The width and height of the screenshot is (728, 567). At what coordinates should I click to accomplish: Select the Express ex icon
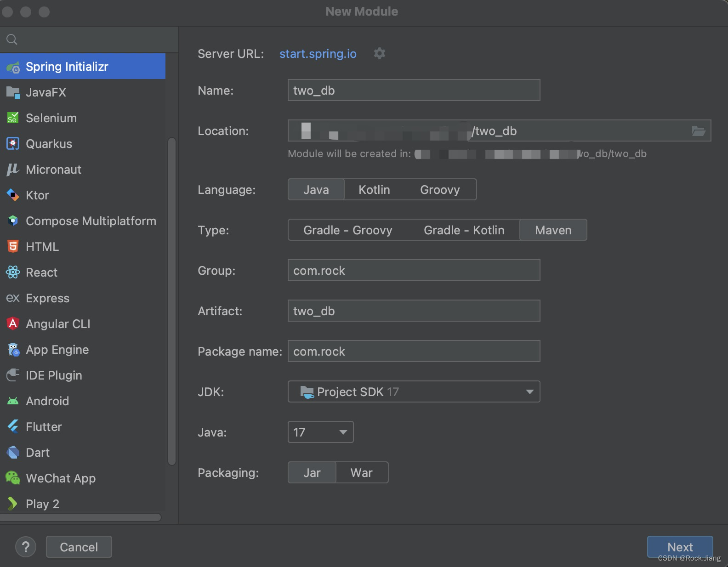point(13,298)
